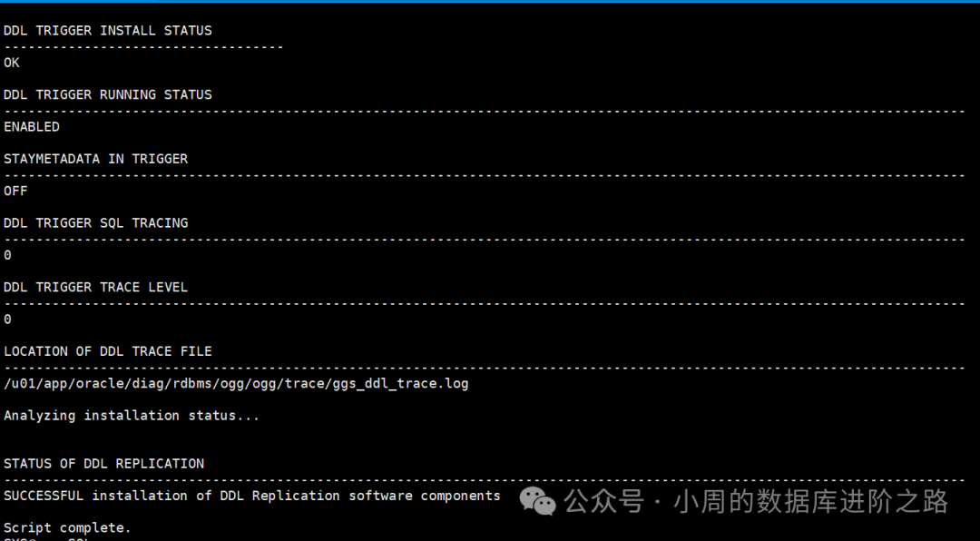
Task: Click the 公众号 text in the watermark
Action: 603,501
